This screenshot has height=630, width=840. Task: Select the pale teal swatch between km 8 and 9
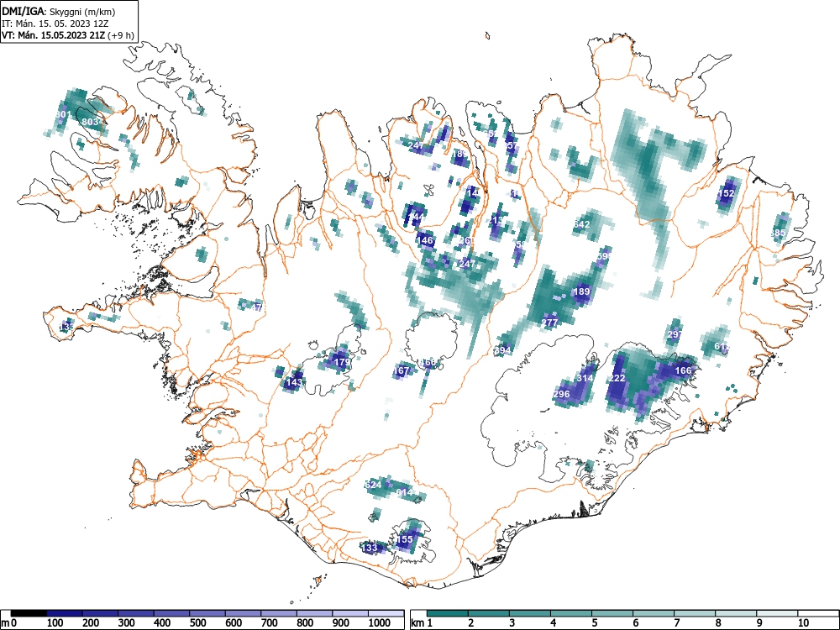[x=736, y=613]
